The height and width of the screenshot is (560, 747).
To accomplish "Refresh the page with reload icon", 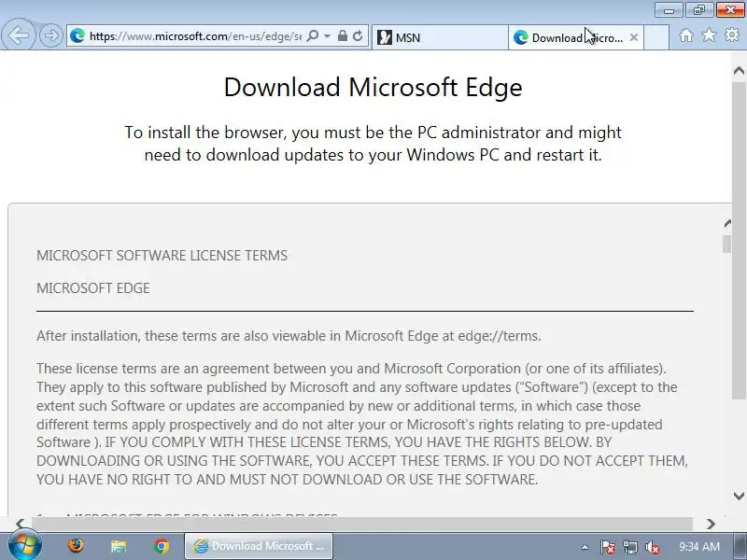I will (358, 35).
